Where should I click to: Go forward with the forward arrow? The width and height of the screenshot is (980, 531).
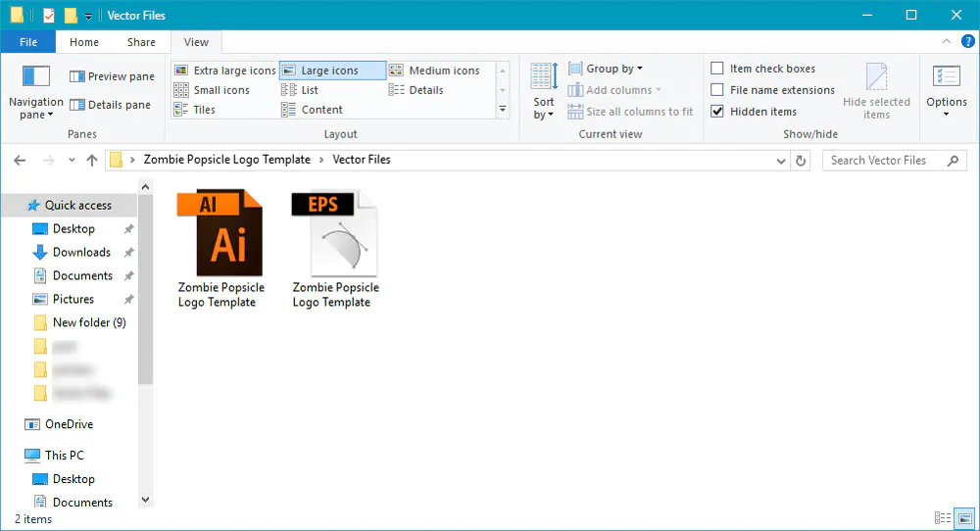tap(48, 161)
